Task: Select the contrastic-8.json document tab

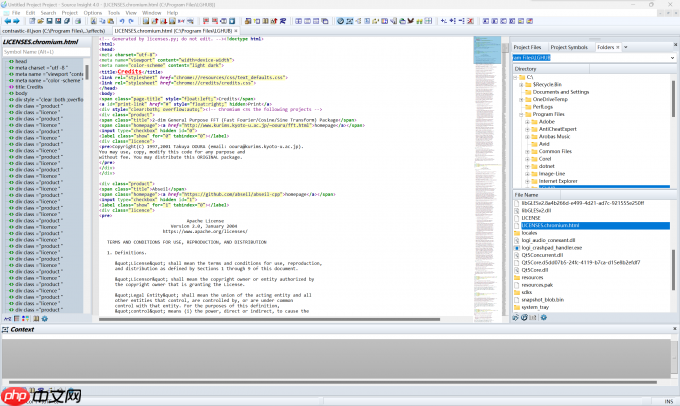Action: click(x=55, y=31)
